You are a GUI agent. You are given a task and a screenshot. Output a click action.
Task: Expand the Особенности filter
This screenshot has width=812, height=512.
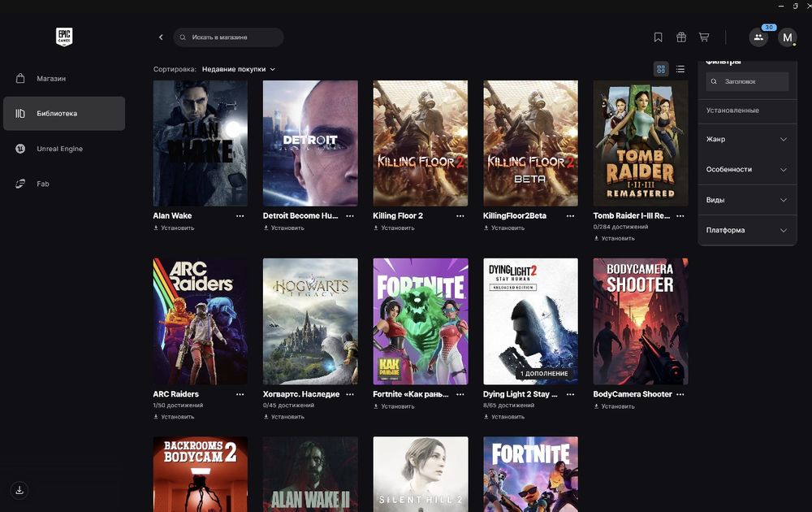pyautogui.click(x=747, y=170)
